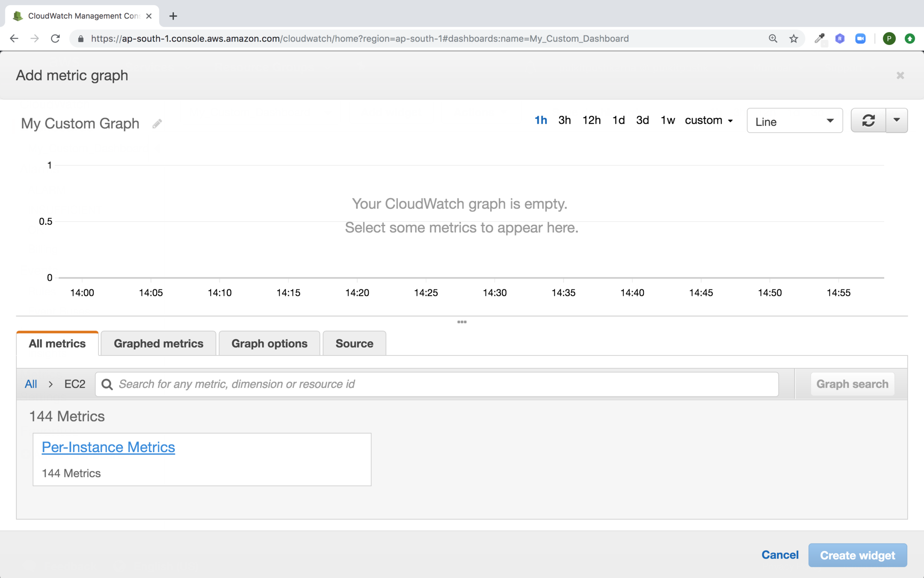Switch to the Graph options tab
The image size is (924, 578).
(x=269, y=343)
